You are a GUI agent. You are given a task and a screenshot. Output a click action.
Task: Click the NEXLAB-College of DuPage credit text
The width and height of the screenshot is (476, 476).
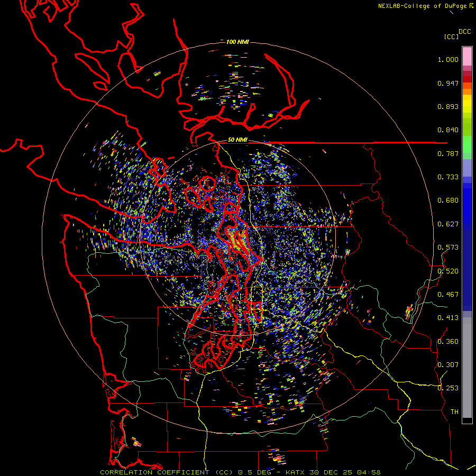[424, 6]
